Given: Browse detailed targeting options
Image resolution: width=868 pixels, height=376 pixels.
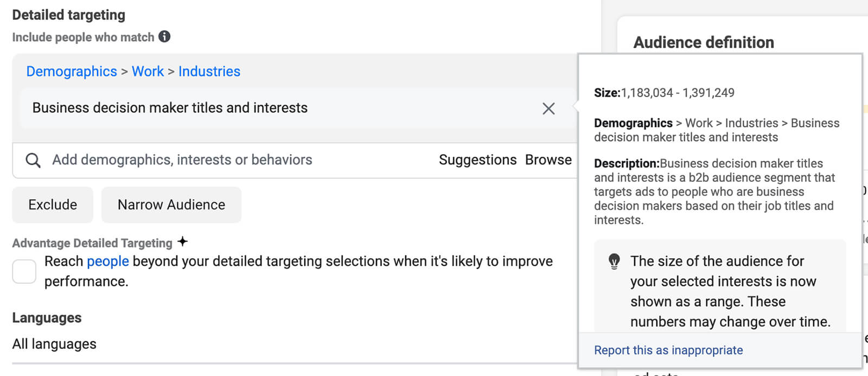Looking at the screenshot, I should (x=548, y=160).
